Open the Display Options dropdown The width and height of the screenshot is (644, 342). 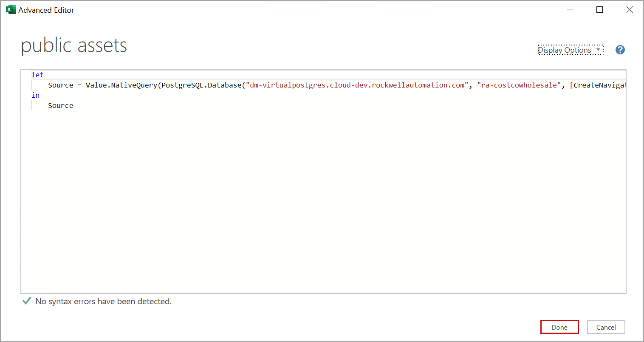click(570, 50)
